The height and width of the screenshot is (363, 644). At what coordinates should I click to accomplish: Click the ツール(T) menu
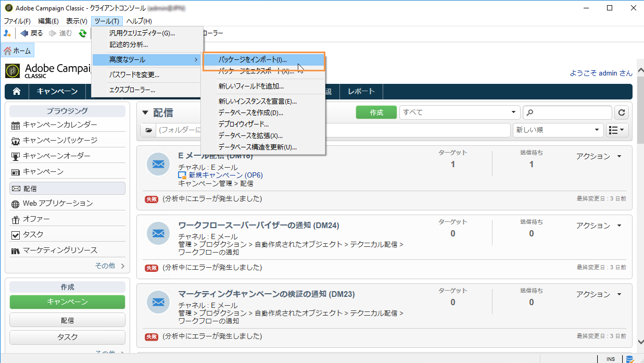(x=107, y=21)
